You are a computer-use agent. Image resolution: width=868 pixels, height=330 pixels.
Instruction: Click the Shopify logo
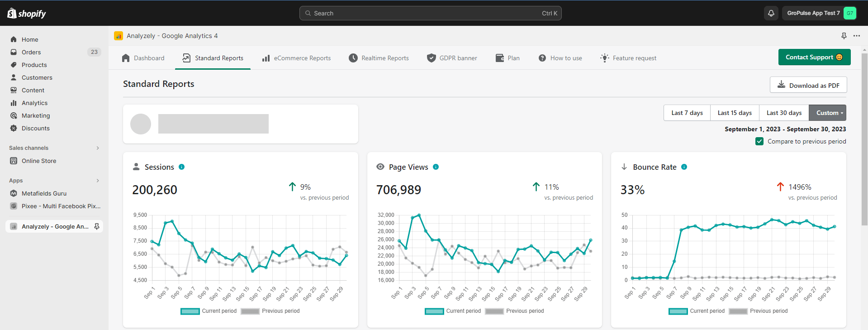[27, 14]
